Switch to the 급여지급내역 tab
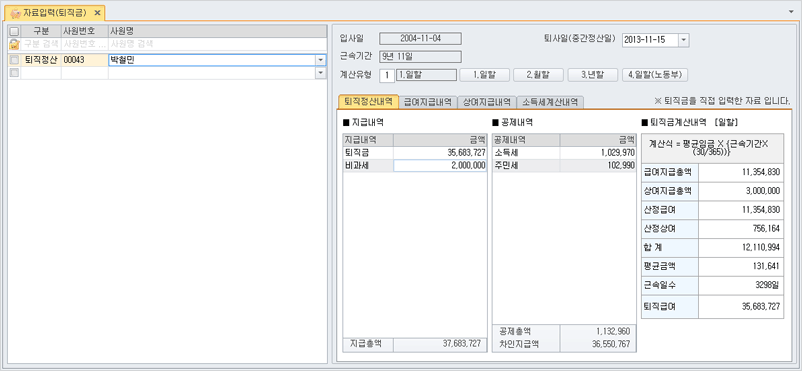Image resolution: width=802 pixels, height=371 pixels. click(x=428, y=102)
